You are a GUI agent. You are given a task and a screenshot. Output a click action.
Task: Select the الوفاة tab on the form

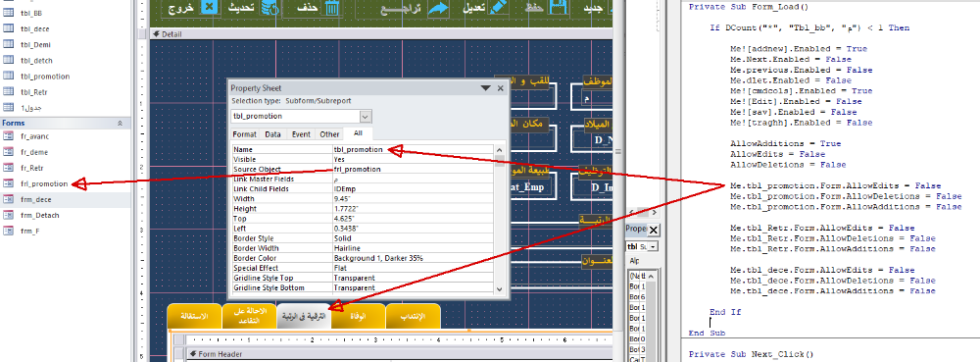(359, 316)
